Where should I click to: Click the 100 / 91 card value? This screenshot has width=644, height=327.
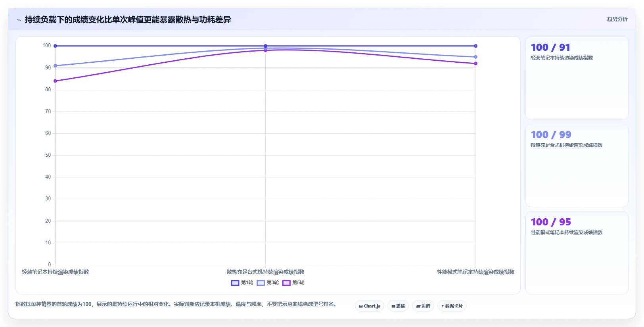[550, 48]
